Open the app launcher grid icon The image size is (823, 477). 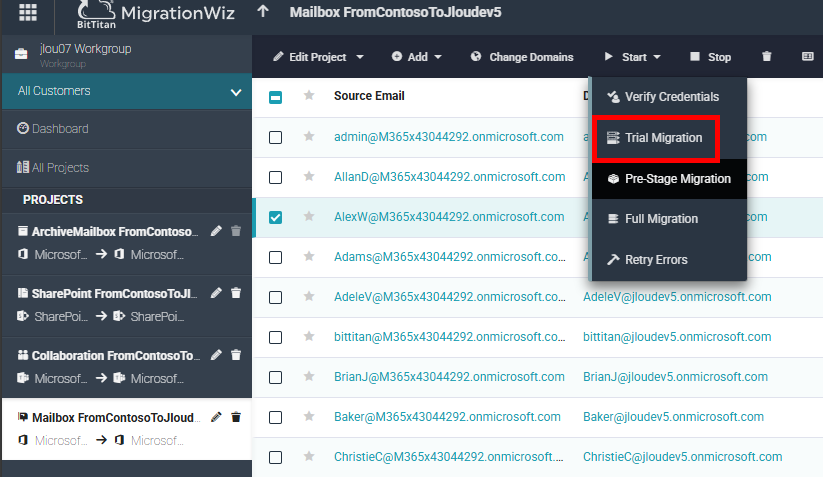click(x=28, y=12)
